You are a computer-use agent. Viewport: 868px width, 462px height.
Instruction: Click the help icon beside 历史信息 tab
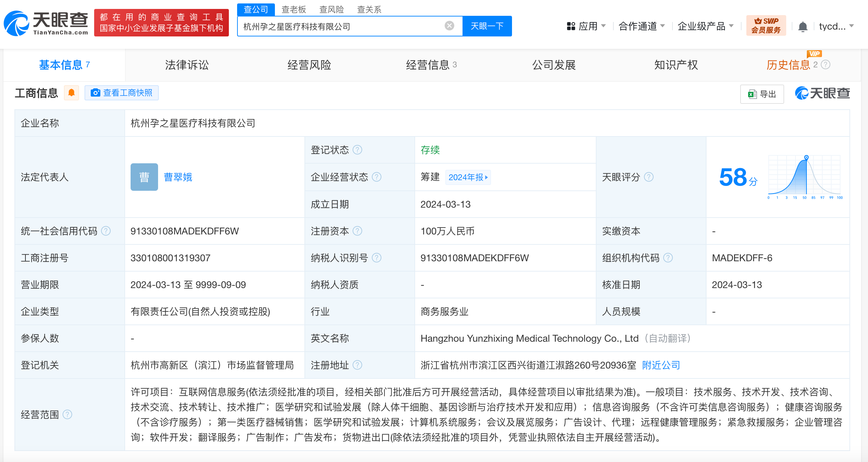pyautogui.click(x=826, y=65)
